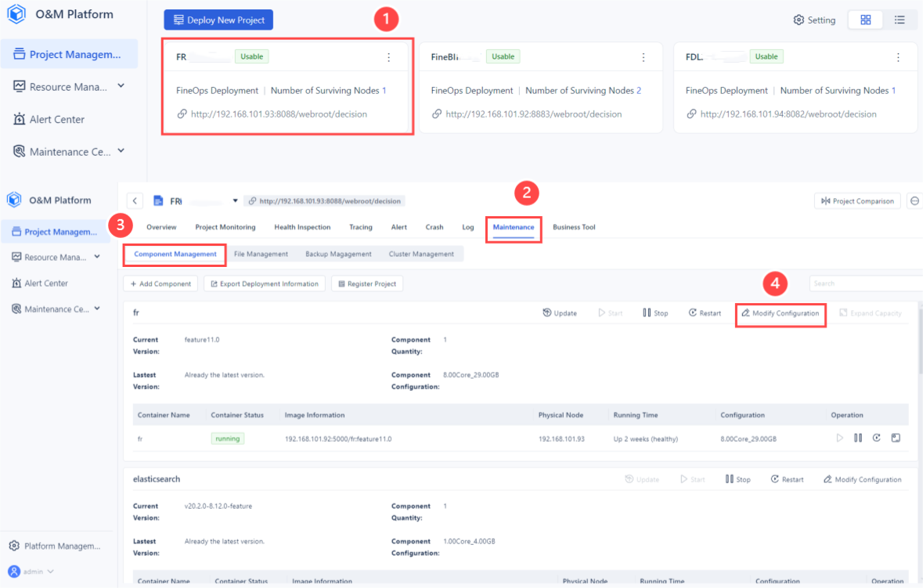Click the component Search field
923x588 pixels.
[865, 283]
